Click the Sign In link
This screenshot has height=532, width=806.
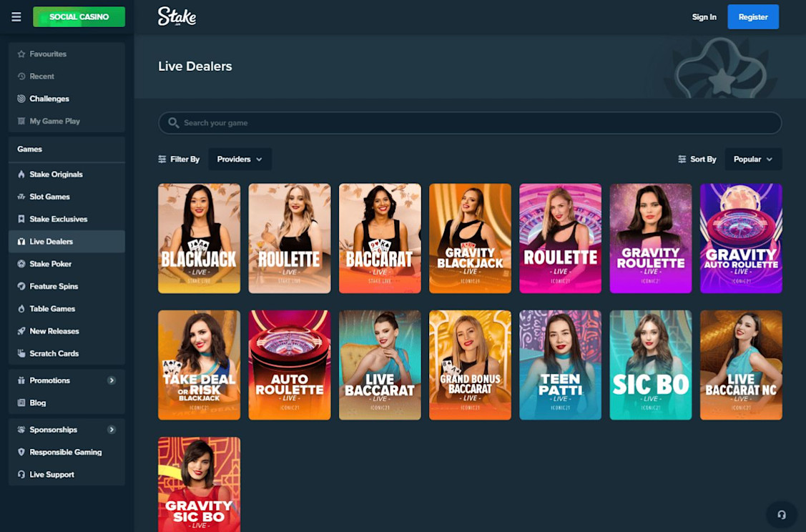704,17
